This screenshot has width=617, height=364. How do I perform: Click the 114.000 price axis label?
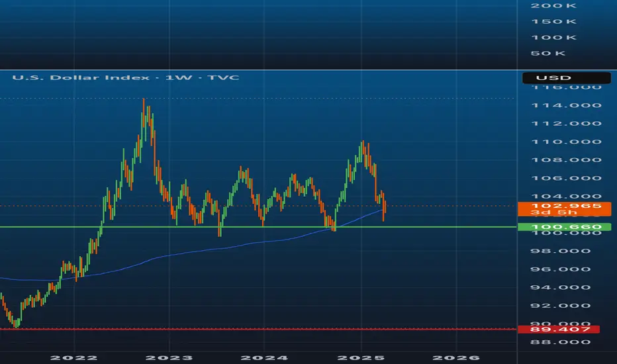tap(566, 105)
